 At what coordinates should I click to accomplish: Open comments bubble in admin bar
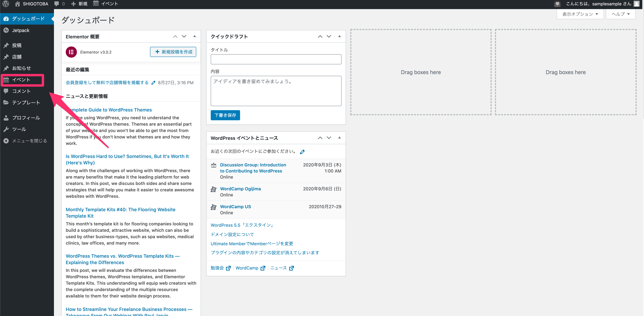click(x=60, y=4)
